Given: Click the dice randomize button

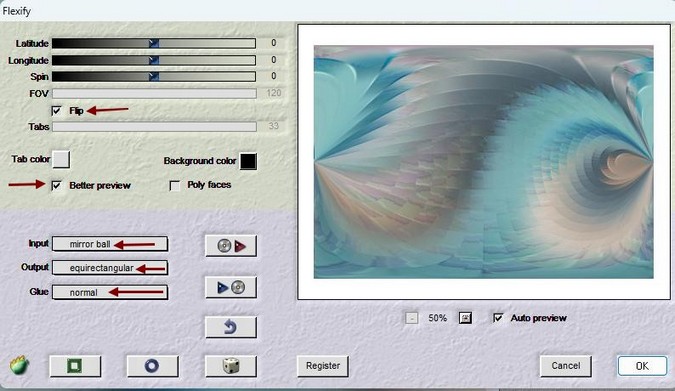Looking at the screenshot, I should pyautogui.click(x=231, y=366).
